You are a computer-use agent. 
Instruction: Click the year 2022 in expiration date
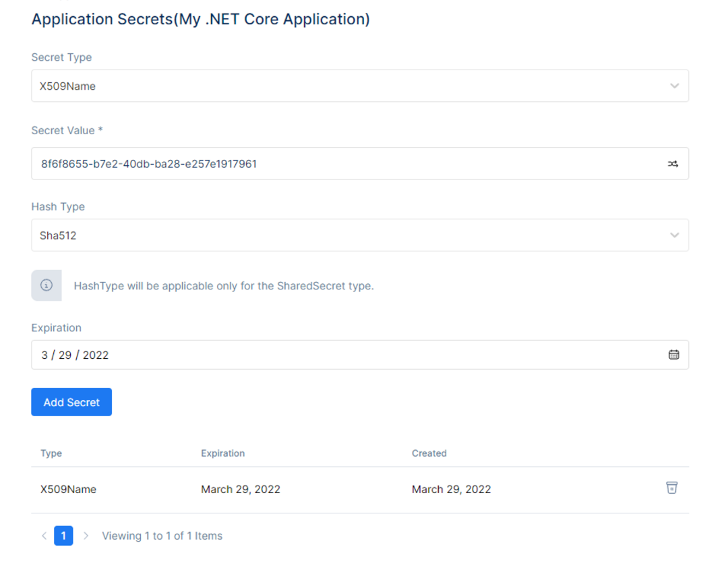tap(96, 355)
